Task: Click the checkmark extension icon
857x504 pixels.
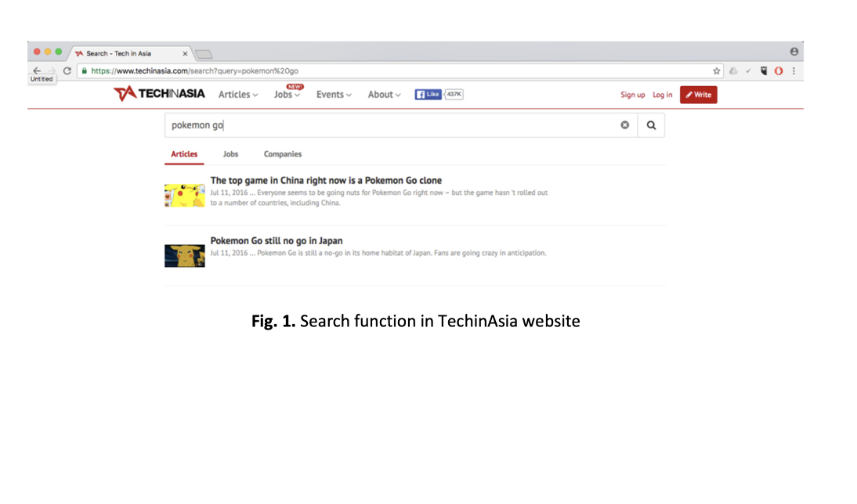Action: [x=748, y=70]
